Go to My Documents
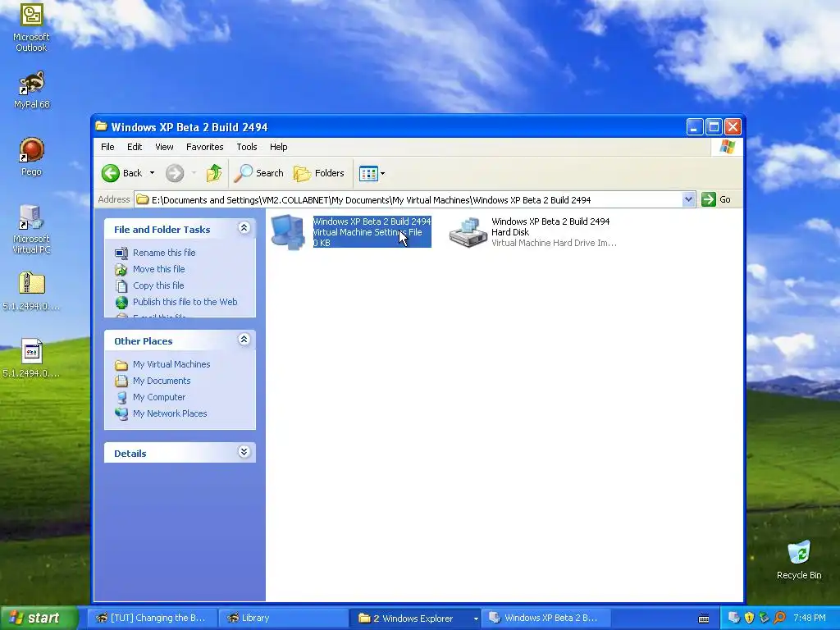Viewport: 840px width, 630px height. coord(162,381)
